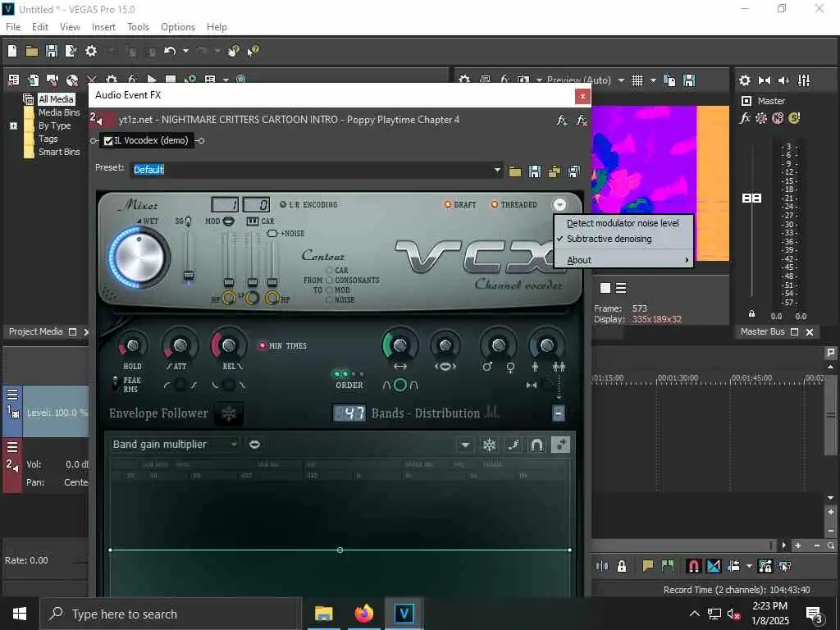The width and height of the screenshot is (840, 630).
Task: Open the envelope editor options arrow dropdown
Action: pyautogui.click(x=465, y=445)
